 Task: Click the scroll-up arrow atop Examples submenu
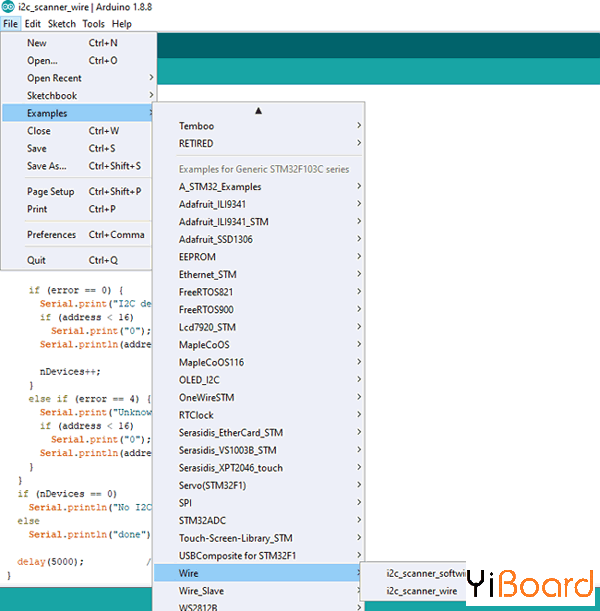[259, 110]
